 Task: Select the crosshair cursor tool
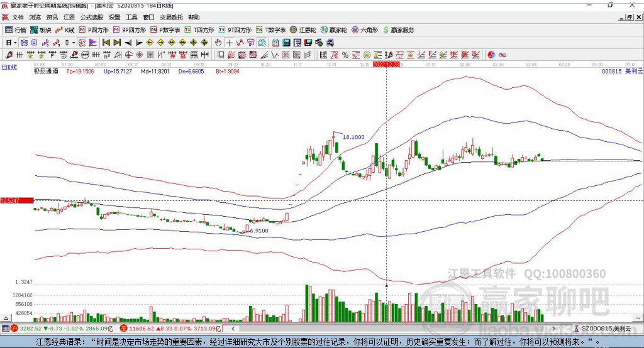click(x=229, y=43)
